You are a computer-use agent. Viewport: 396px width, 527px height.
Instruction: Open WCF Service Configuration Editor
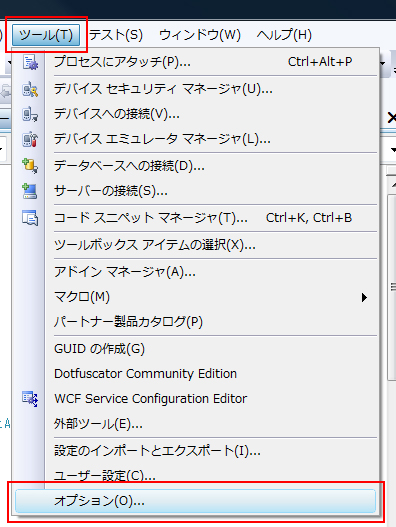196,399
